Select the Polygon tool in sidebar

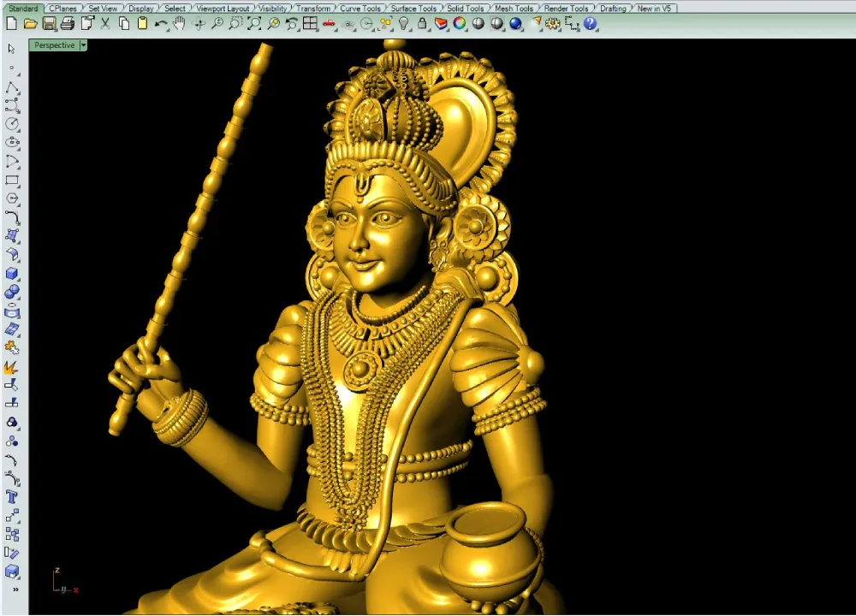pos(12,198)
